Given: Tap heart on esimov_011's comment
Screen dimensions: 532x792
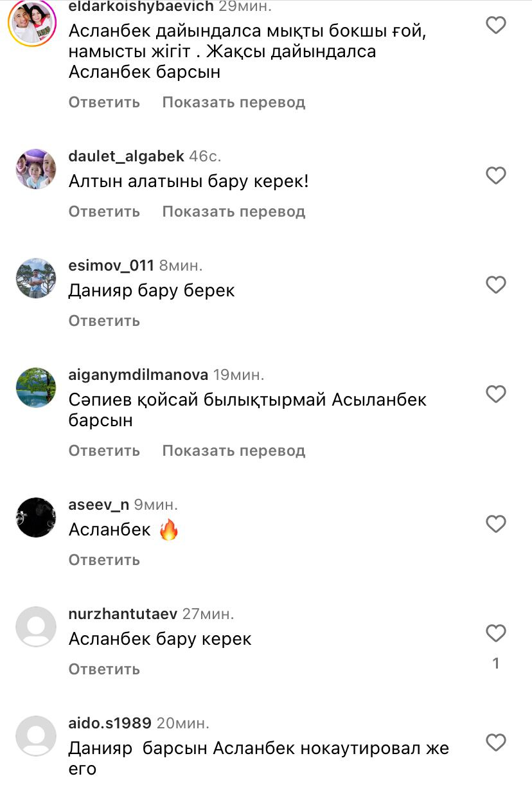Looking at the screenshot, I should [495, 285].
